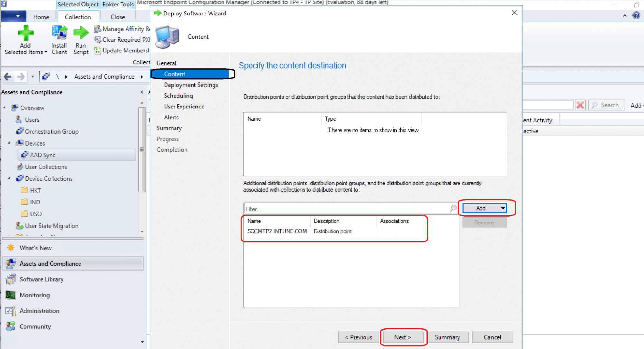Go to Deployment Settings wizard step
Image resolution: width=644 pixels, height=349 pixels.
point(191,85)
